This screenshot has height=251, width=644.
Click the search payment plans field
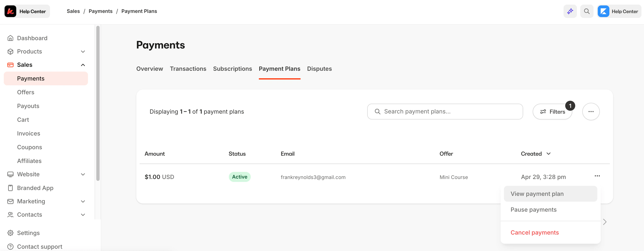(x=445, y=112)
